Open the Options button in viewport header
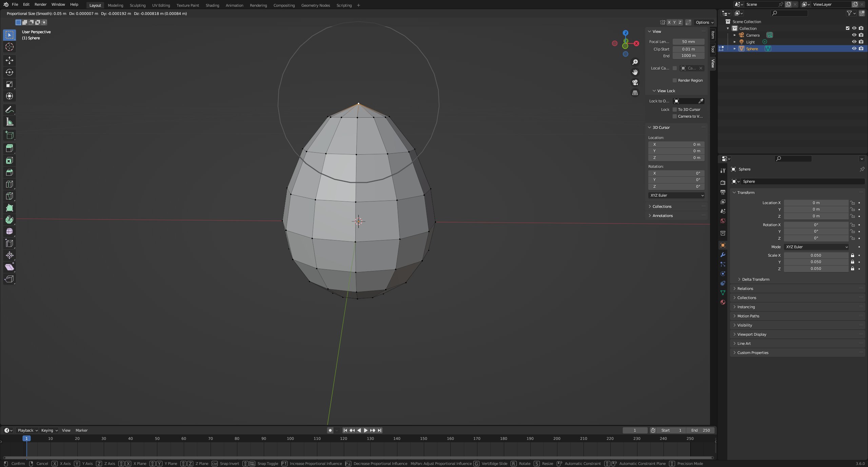 click(x=705, y=22)
